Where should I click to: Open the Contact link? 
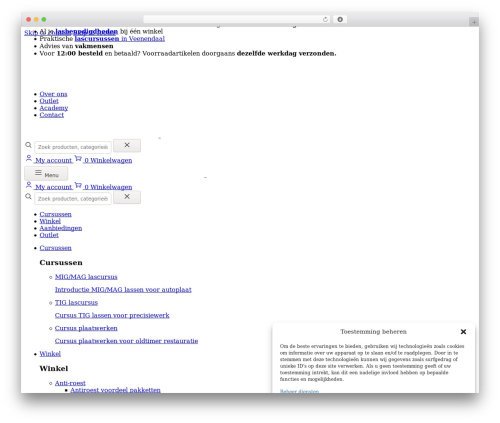[x=52, y=115]
